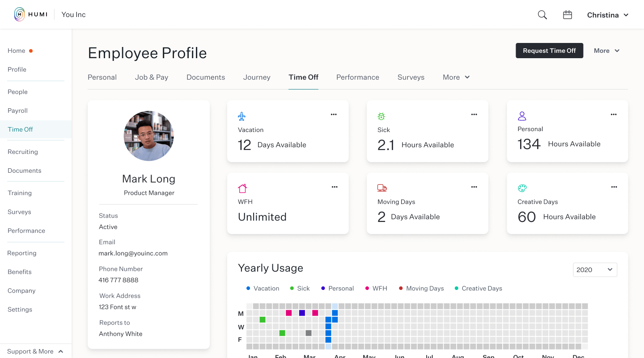
Task: Click Mark Long's profile photo
Action: point(148,136)
